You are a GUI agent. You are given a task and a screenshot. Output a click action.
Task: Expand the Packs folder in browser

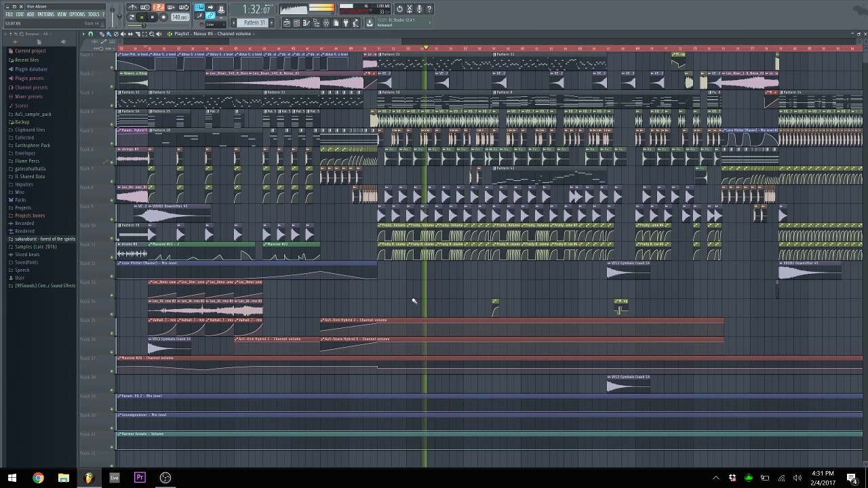(x=20, y=200)
